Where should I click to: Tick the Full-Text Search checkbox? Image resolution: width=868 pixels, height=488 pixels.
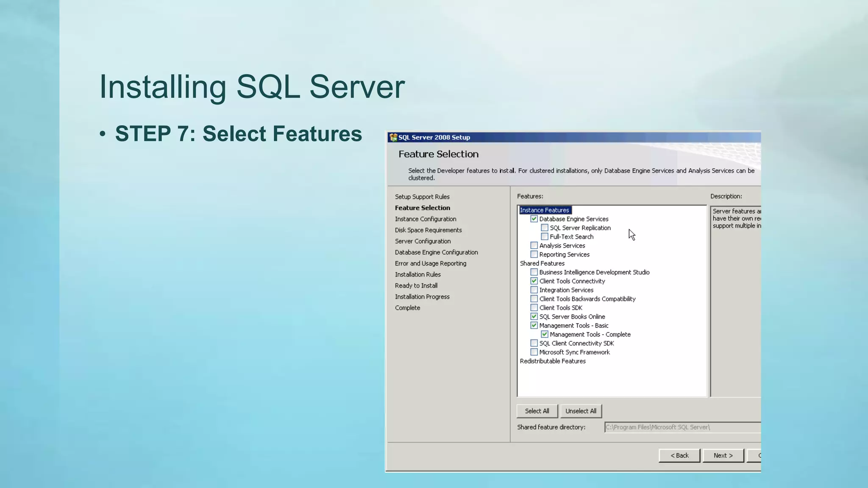coord(545,237)
